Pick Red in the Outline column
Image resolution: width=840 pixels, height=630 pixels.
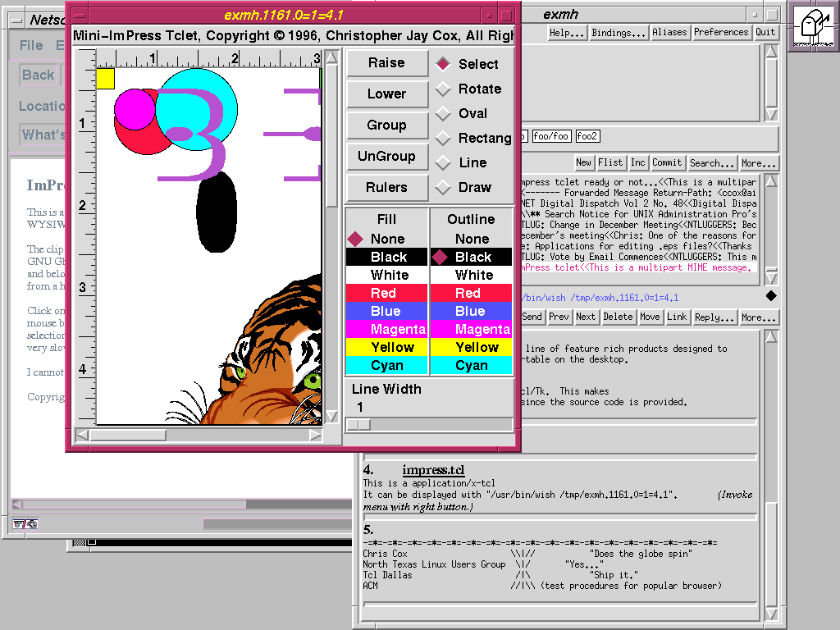472,293
